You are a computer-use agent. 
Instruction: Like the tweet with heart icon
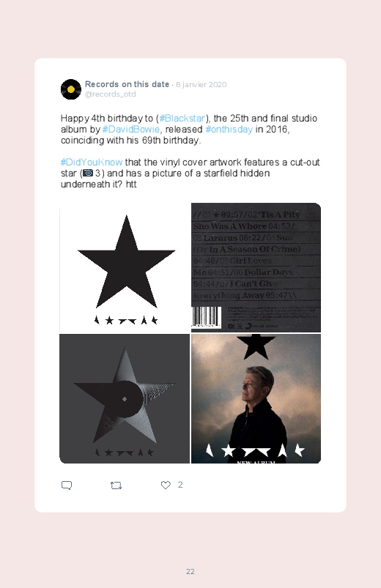coord(166,485)
